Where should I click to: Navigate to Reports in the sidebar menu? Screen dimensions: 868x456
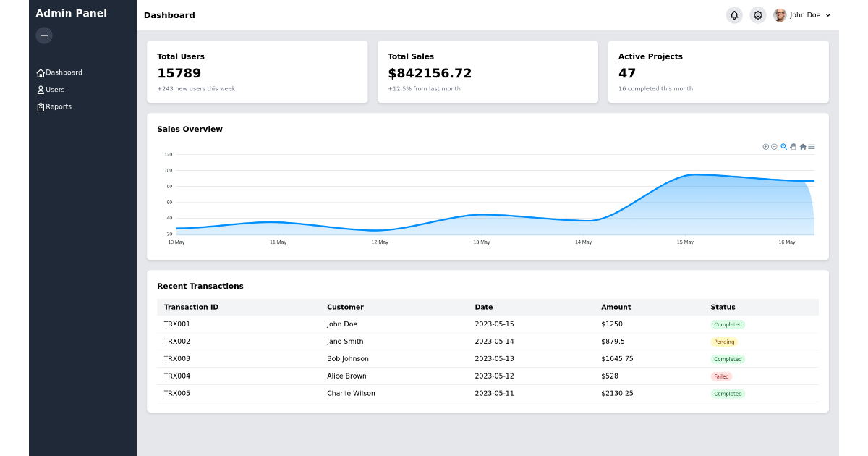coord(58,106)
